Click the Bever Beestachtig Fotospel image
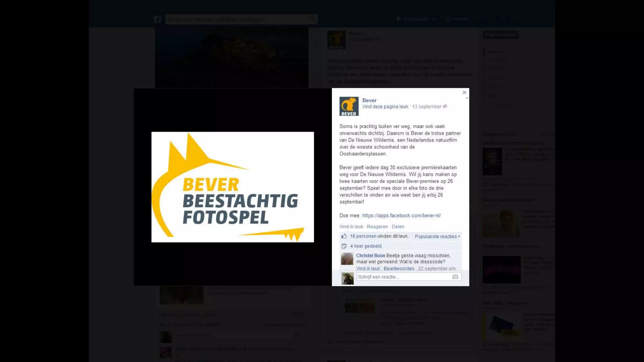Image resolution: width=644 pixels, height=362 pixels. pos(233,187)
